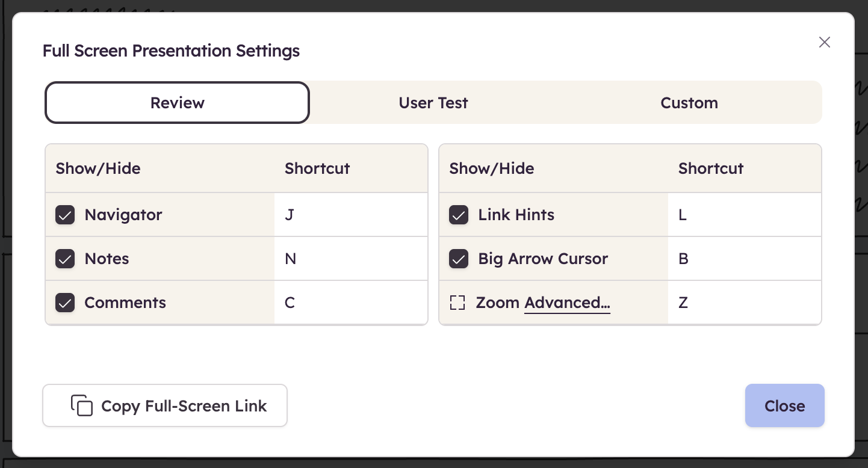Toggle the Notes checkbox off
Screen dimensions: 868x468
point(65,259)
